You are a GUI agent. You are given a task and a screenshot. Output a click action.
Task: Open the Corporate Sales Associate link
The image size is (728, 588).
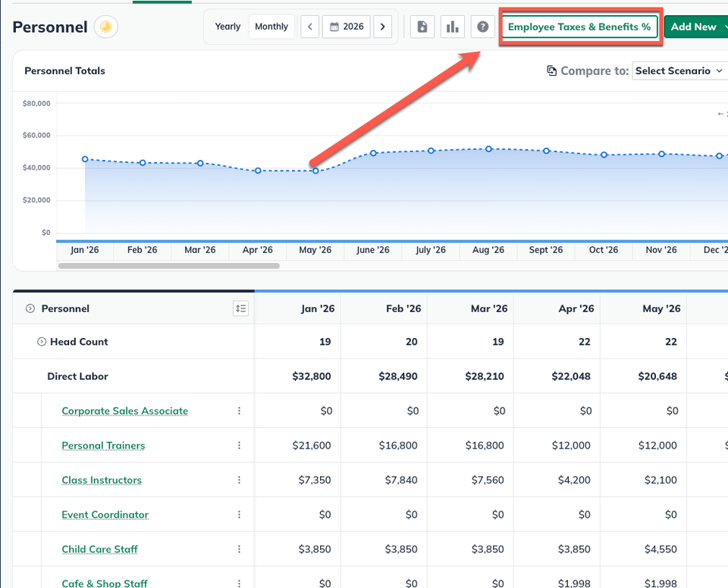coord(125,411)
